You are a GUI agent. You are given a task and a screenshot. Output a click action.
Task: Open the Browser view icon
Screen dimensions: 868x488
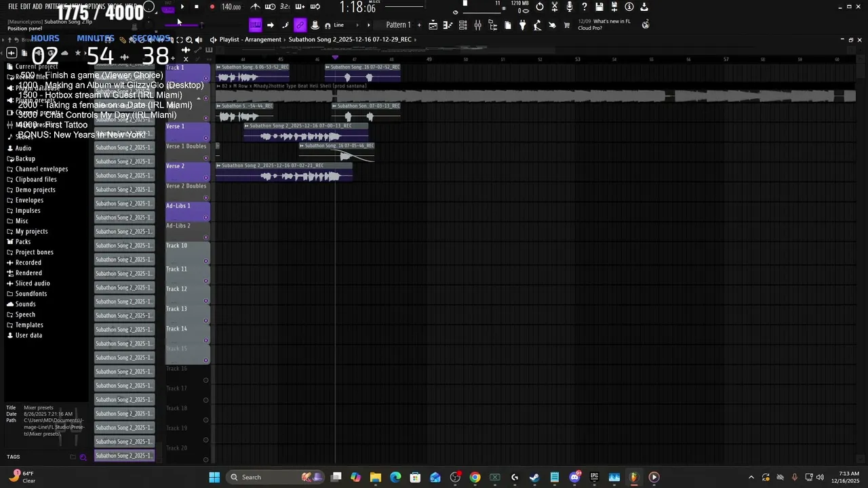coord(492,25)
